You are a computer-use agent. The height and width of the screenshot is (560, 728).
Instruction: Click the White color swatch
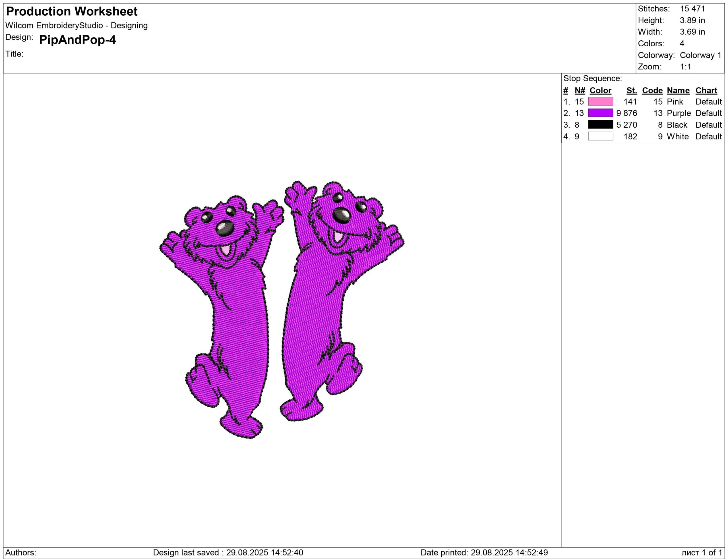click(600, 136)
